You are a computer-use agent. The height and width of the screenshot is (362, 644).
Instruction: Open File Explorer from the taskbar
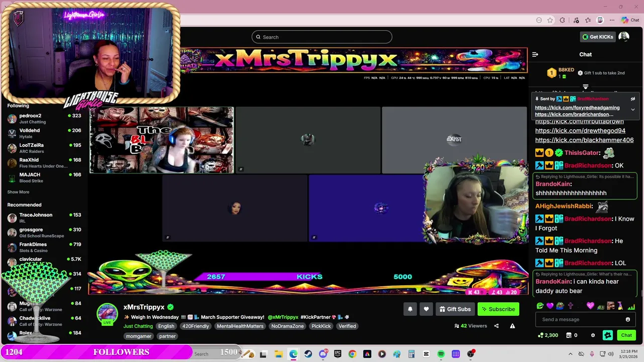[x=278, y=354]
